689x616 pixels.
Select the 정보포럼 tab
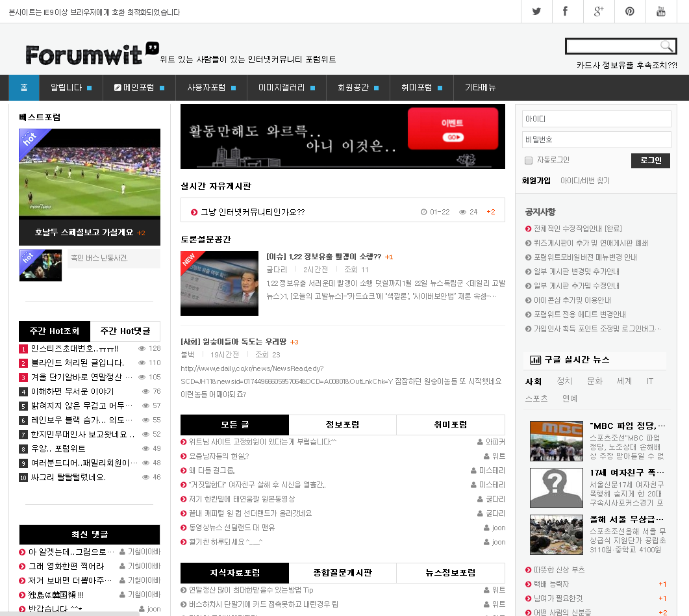coord(342,425)
